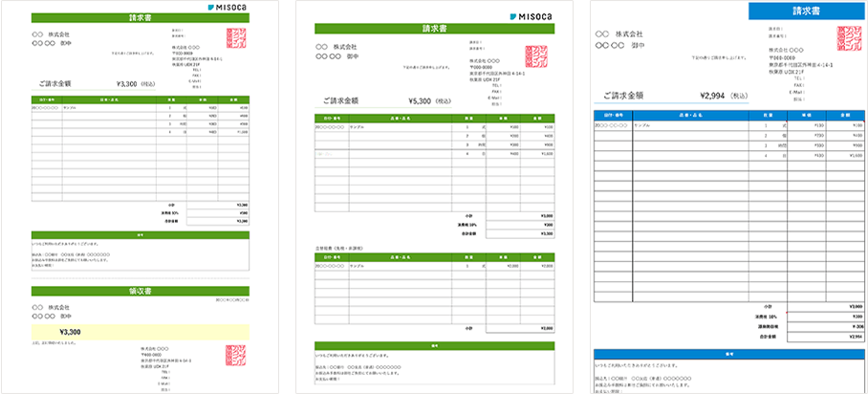Click the Misoca logo on the left invoice
This screenshot has height=394, width=868.
228,7
